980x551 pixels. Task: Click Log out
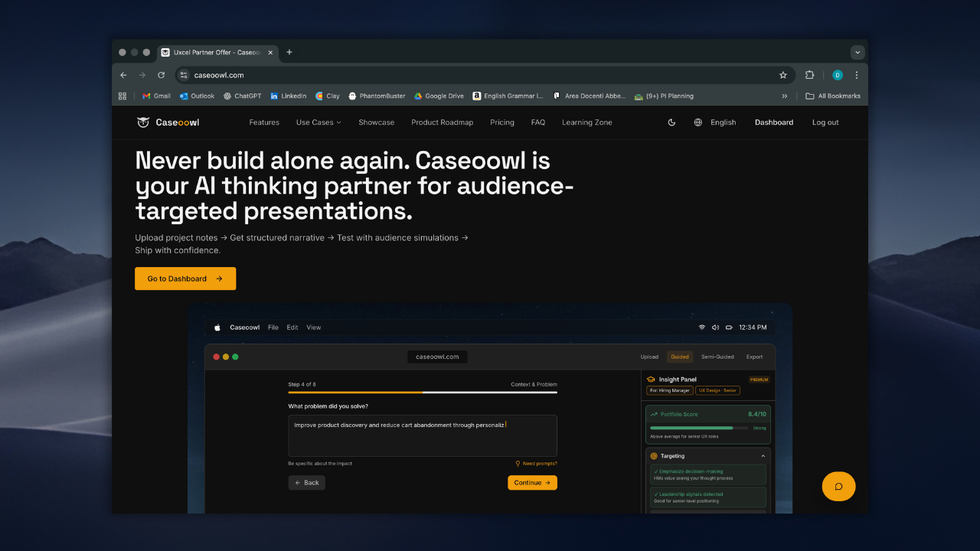coord(825,122)
